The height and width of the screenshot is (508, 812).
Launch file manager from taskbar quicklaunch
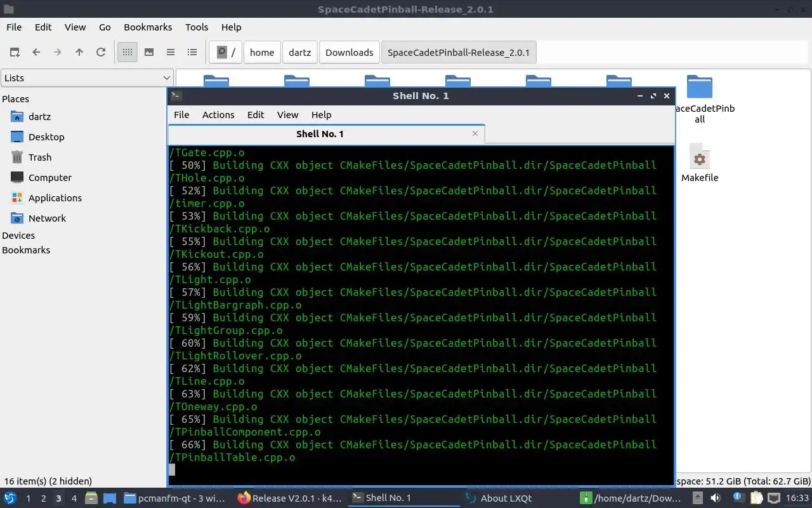[91, 498]
